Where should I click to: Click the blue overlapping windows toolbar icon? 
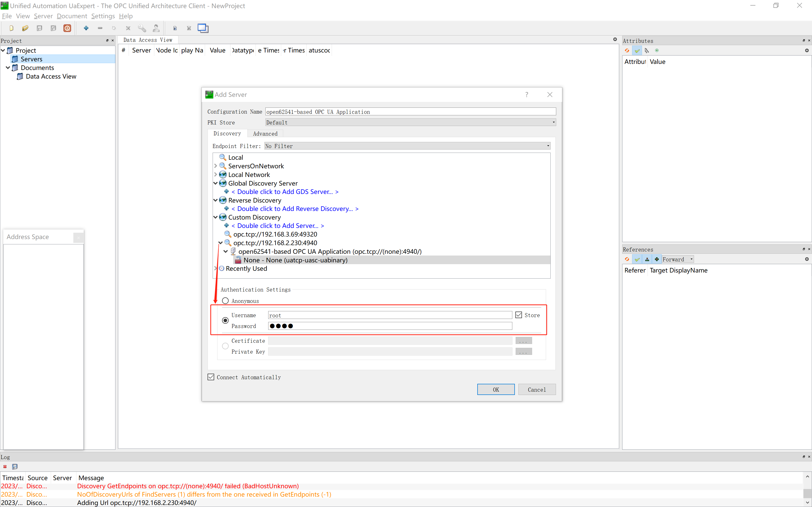[203, 28]
